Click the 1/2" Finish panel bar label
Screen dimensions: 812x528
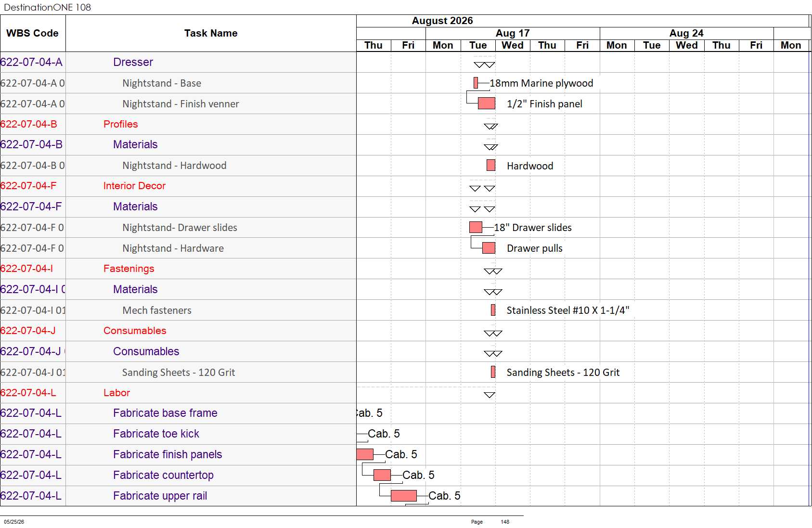pyautogui.click(x=544, y=104)
